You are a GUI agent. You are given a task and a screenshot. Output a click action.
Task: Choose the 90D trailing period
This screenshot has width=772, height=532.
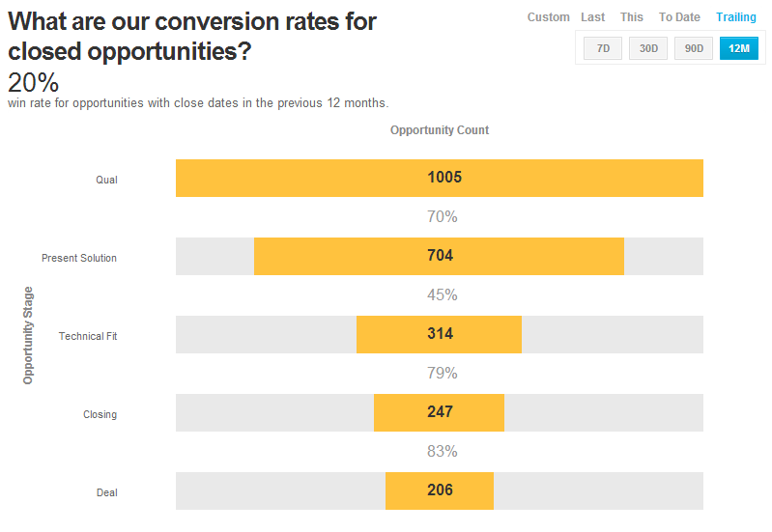[x=694, y=48]
